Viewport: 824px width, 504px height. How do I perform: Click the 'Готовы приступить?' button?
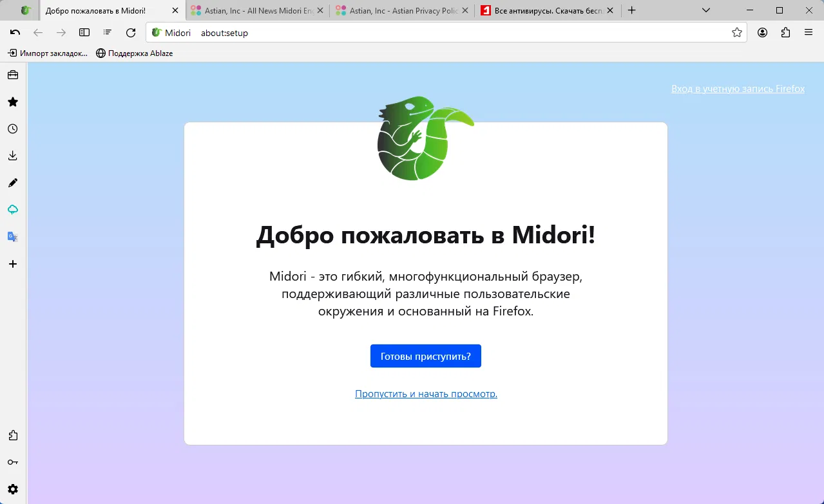coord(426,356)
